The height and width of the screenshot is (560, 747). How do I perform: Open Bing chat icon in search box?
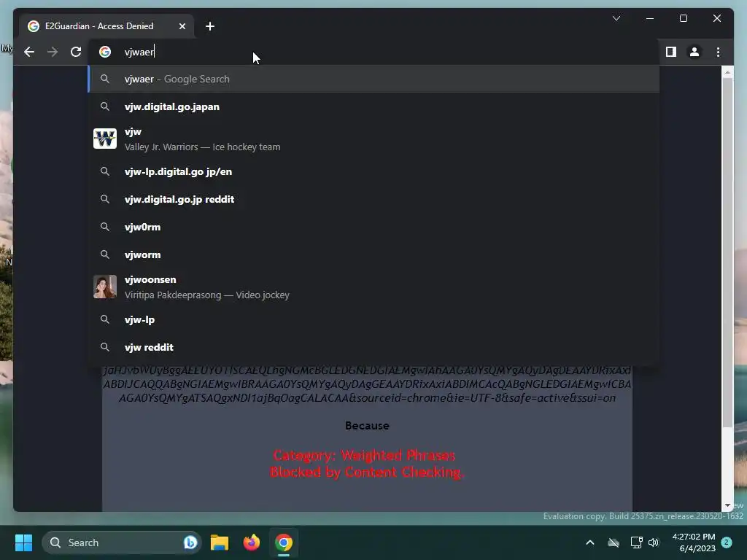[x=190, y=542]
